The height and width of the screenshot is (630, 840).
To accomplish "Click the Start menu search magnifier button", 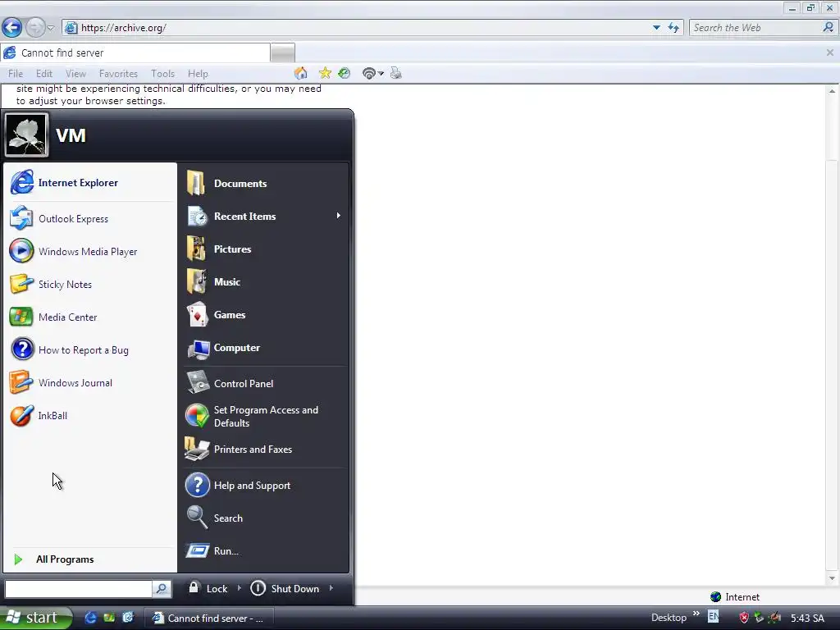I will click(x=162, y=589).
